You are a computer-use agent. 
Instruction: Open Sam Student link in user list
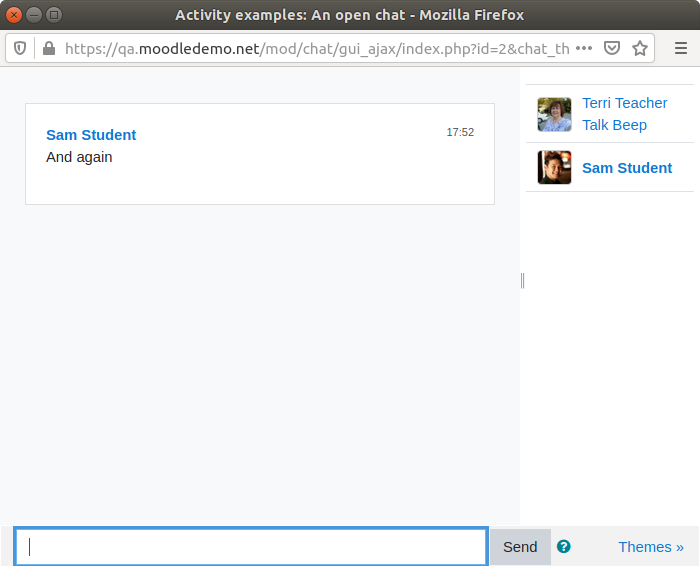(x=627, y=168)
